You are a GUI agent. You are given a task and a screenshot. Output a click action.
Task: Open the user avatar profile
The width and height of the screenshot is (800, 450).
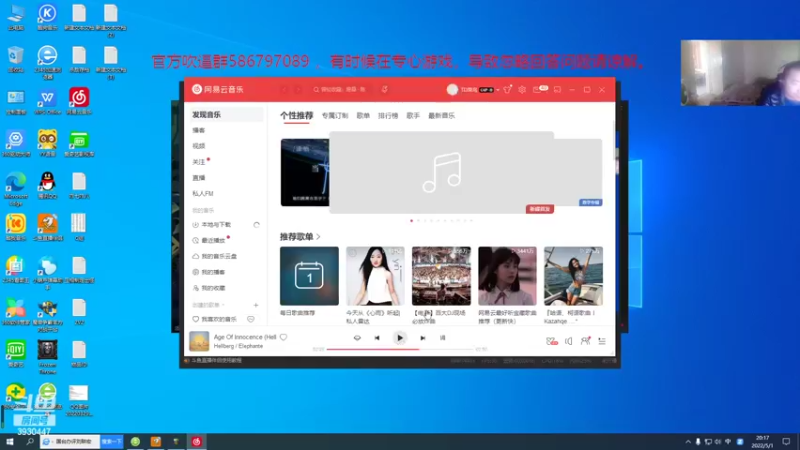click(452, 89)
